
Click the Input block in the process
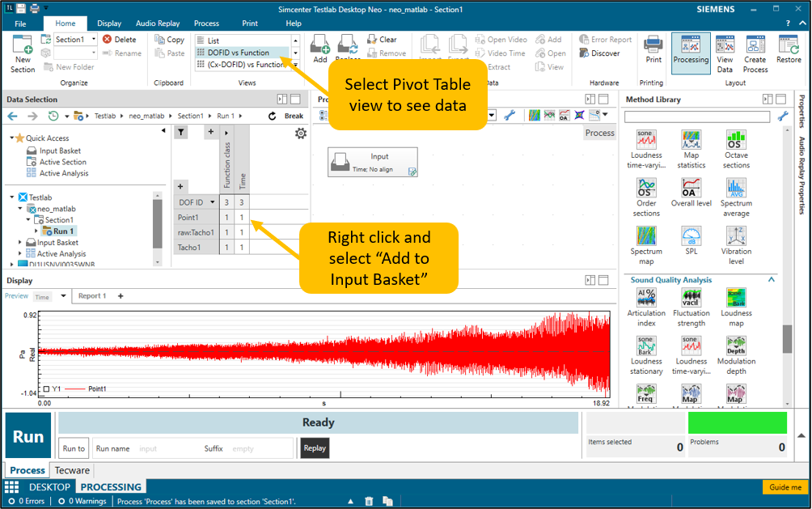tap(372, 162)
